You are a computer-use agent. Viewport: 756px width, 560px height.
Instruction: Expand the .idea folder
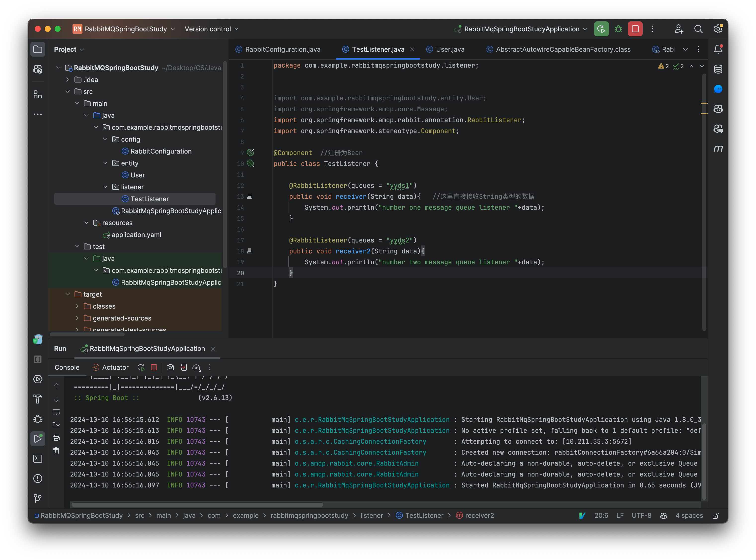pyautogui.click(x=68, y=80)
